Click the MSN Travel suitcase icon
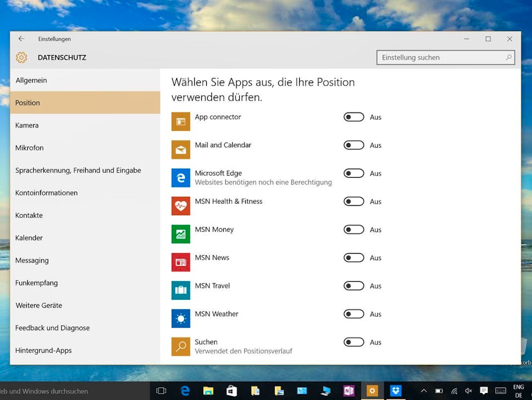Viewport: 532px width, 400px height. (x=180, y=290)
